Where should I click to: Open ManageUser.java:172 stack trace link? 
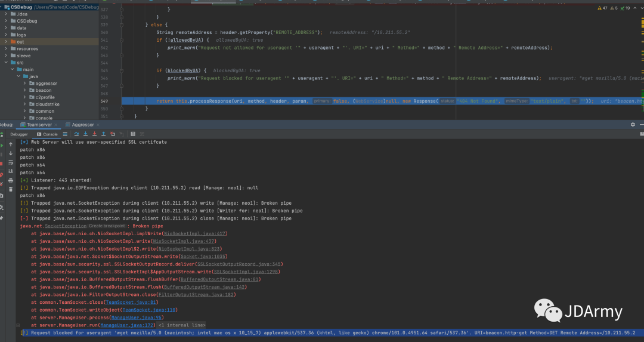[126, 325]
